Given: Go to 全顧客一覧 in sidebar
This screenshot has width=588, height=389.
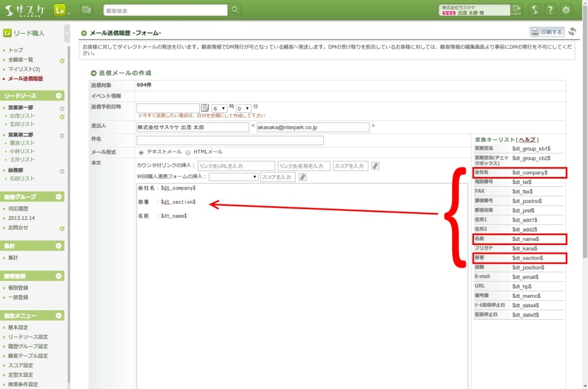Looking at the screenshot, I should click(x=21, y=60).
